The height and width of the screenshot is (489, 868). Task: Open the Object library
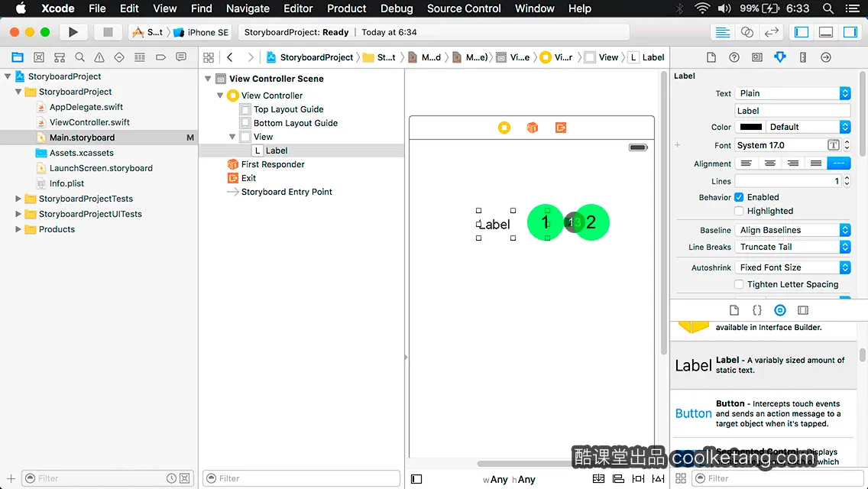pyautogui.click(x=780, y=310)
